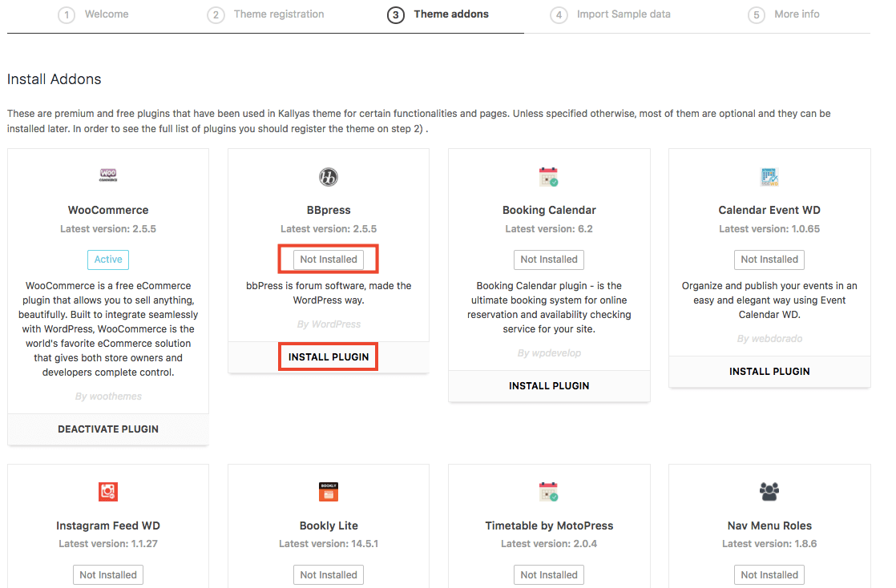Screen dimensions: 896x588
Task: Open the More info step tab
Action: (784, 15)
